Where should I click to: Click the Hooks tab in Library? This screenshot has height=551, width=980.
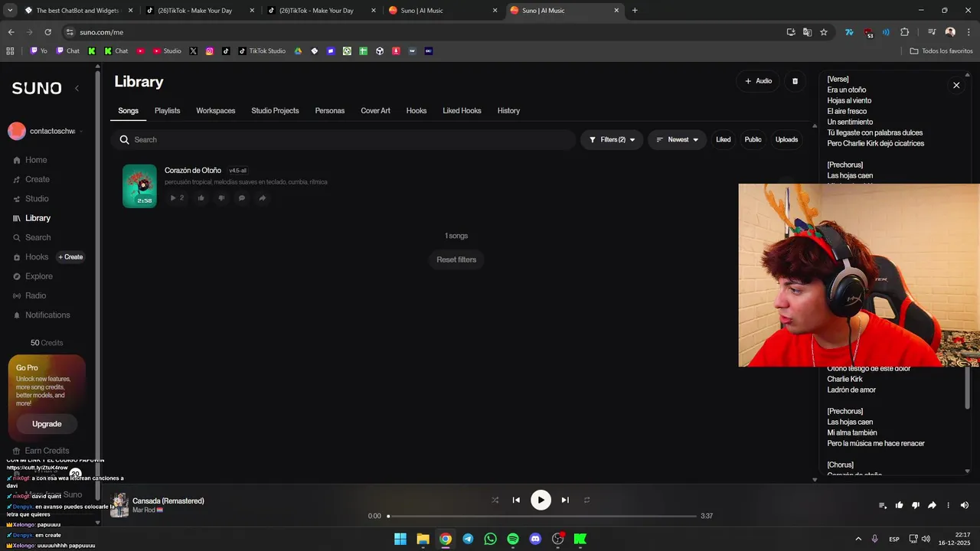coord(416,111)
